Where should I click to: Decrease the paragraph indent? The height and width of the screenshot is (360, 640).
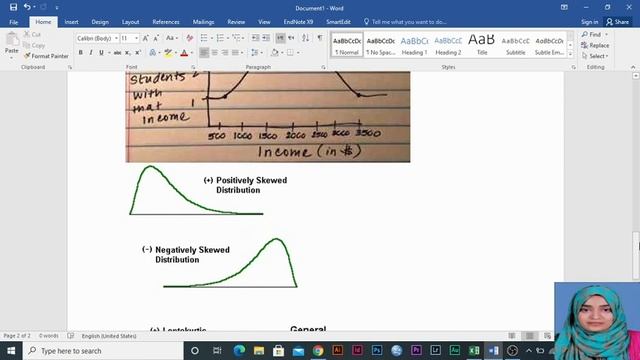click(256, 38)
